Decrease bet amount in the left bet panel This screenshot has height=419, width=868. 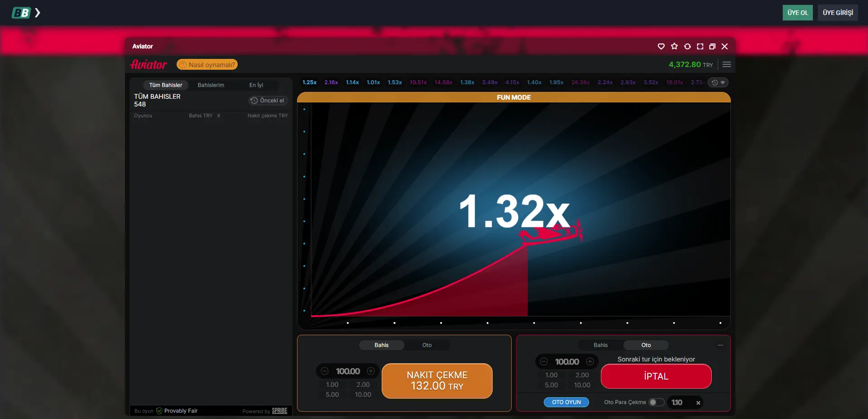point(325,371)
